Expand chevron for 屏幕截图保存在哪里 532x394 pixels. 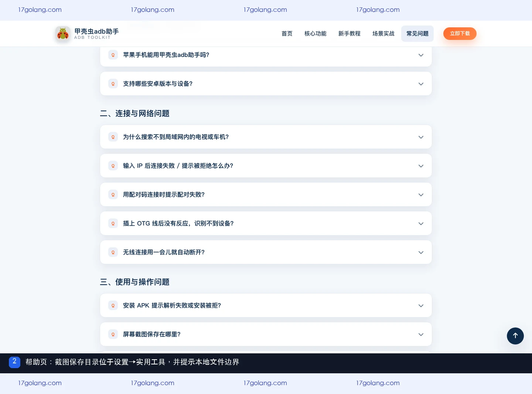coord(421,334)
